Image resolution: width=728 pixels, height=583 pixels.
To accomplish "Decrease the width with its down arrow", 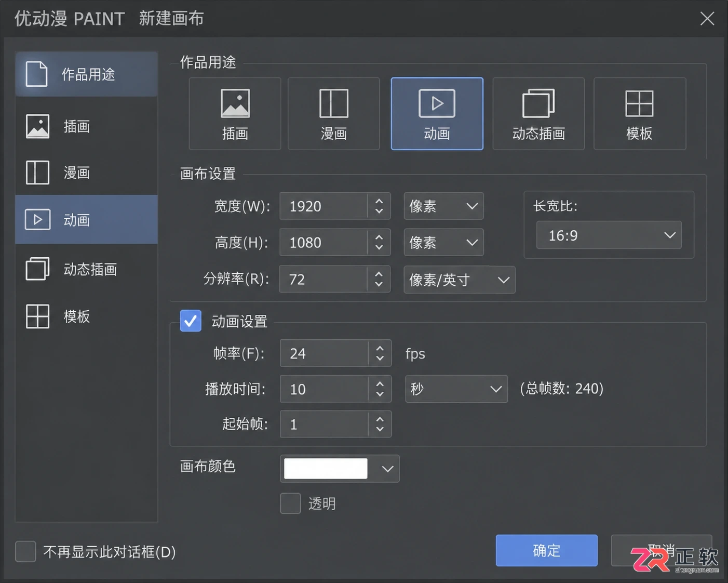I will (379, 212).
